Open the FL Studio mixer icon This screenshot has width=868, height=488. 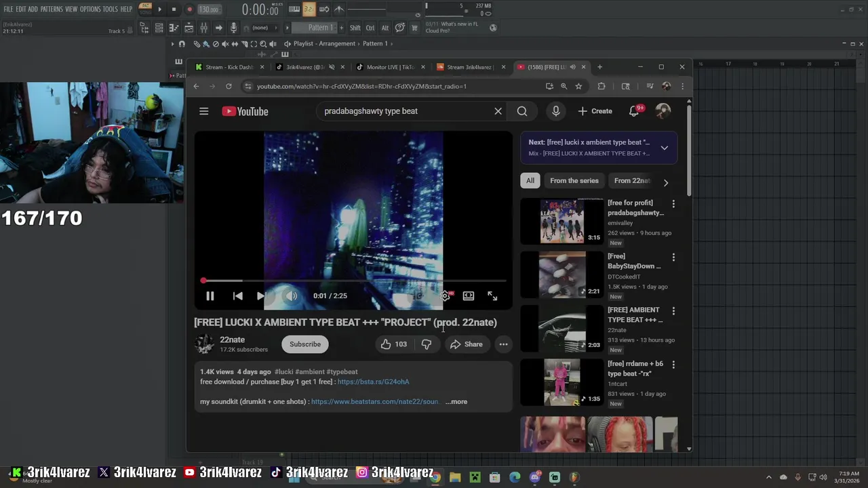[203, 28]
